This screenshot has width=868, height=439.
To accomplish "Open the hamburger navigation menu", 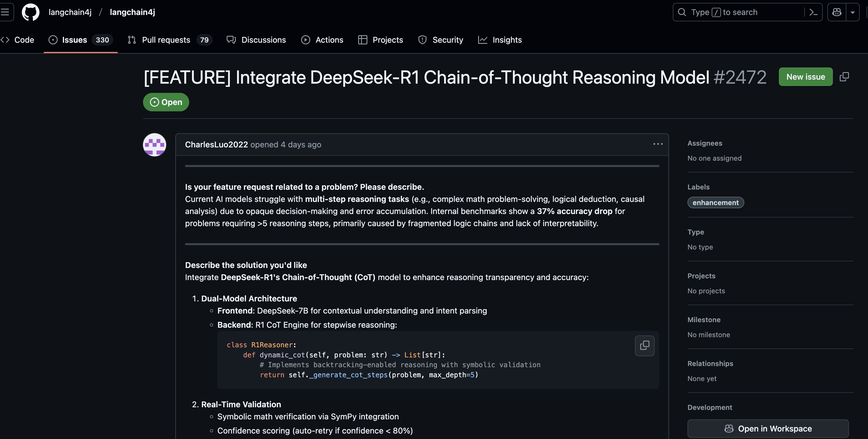I will point(5,12).
